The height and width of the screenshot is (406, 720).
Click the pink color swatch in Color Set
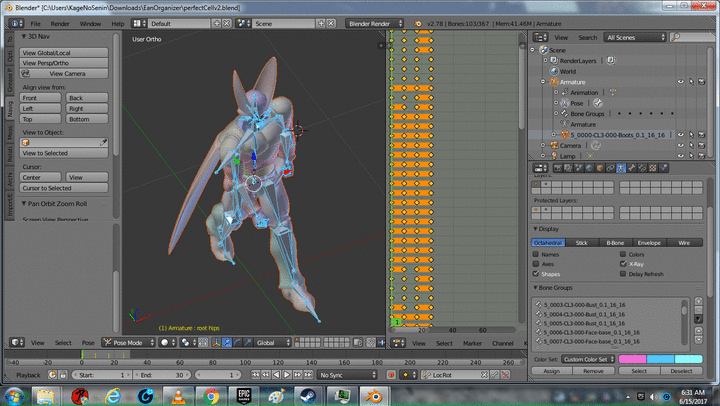632,359
